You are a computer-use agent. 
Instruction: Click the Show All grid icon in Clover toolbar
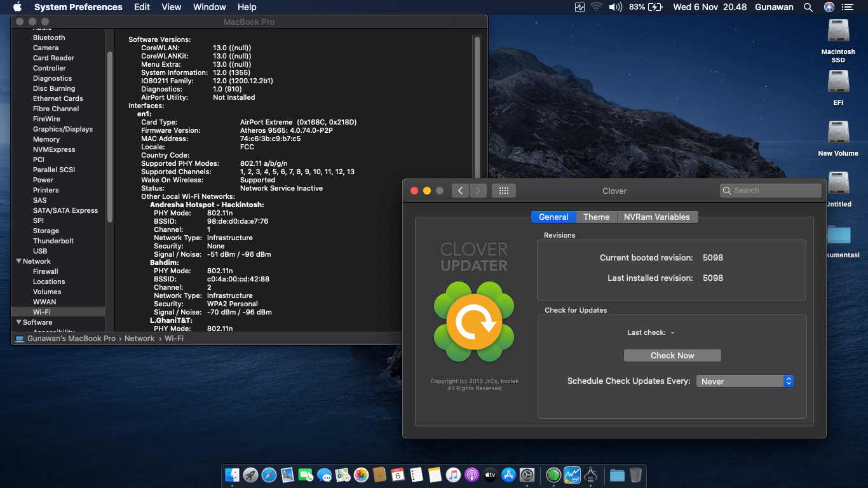tap(503, 191)
